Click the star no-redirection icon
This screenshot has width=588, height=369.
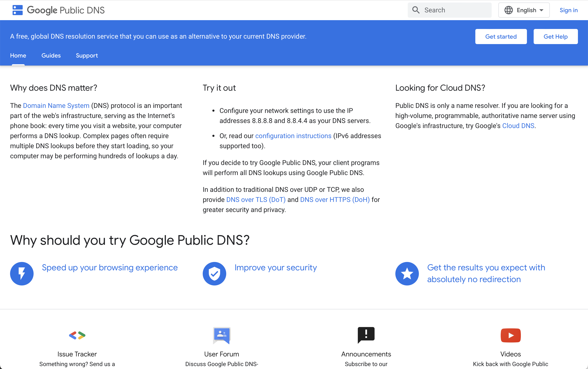tap(407, 273)
